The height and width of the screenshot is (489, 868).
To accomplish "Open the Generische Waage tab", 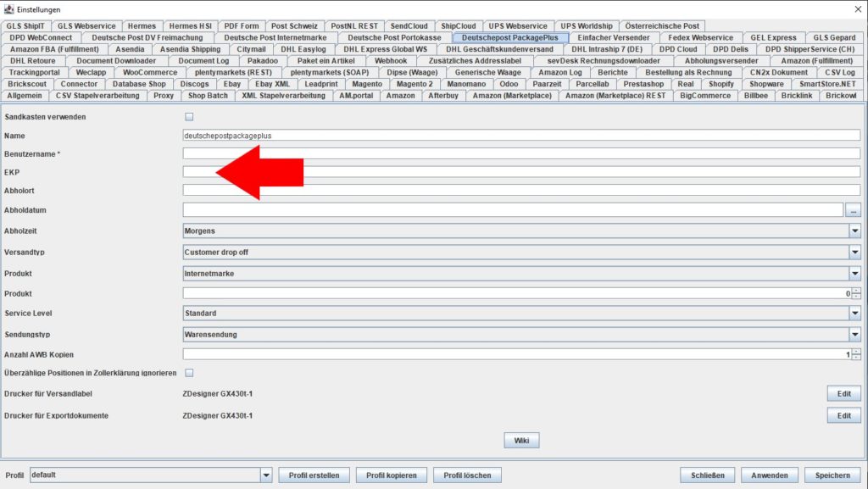I will tap(487, 73).
